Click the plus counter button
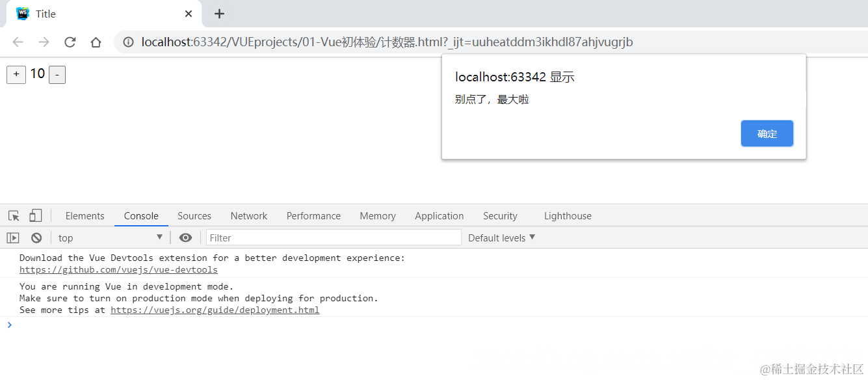The width and height of the screenshot is (868, 380). click(x=16, y=75)
